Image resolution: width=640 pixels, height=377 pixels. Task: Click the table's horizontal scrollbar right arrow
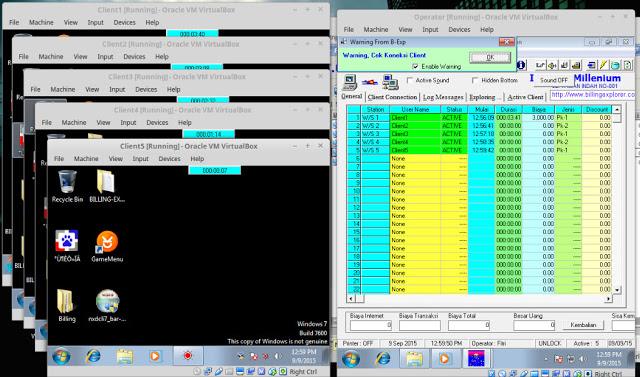pos(608,299)
